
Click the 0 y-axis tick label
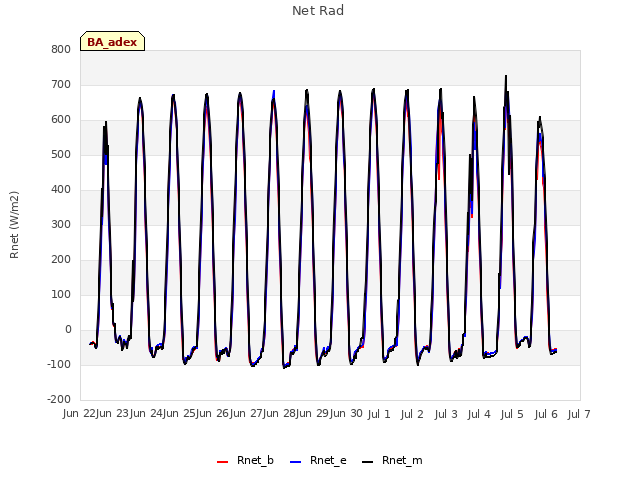click(x=68, y=330)
